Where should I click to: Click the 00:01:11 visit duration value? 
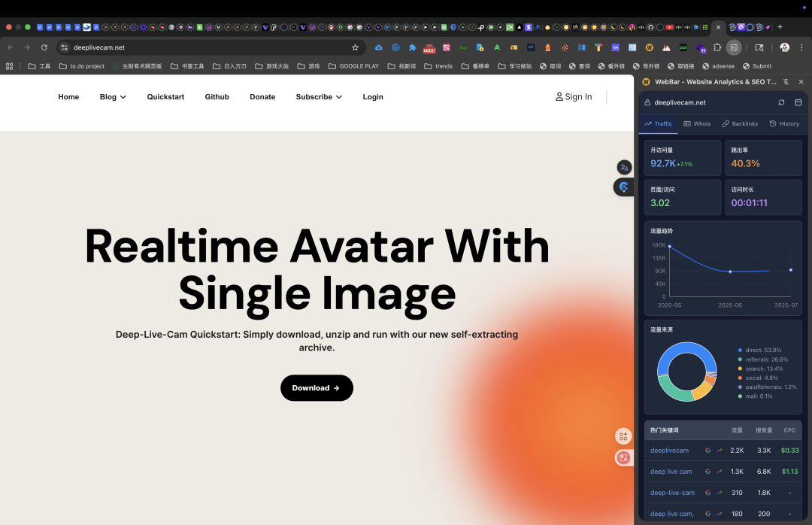[749, 203]
